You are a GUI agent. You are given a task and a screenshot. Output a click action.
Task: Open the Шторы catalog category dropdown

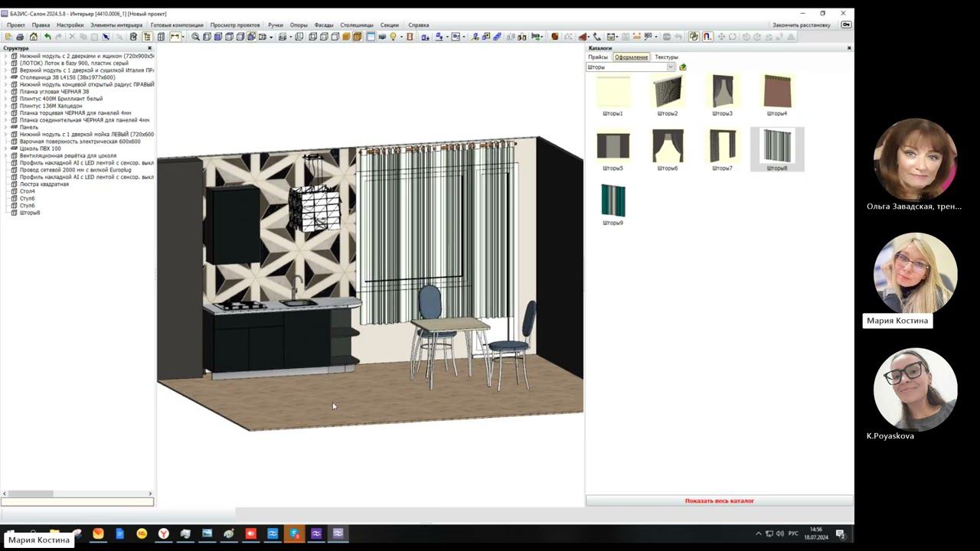pos(671,67)
